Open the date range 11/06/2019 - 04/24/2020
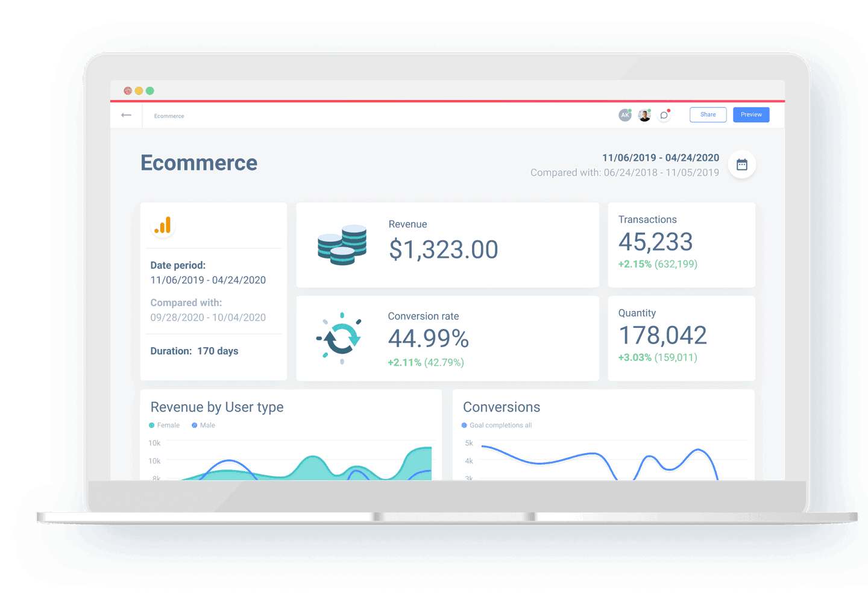Screen dimensions: 868x593 [661, 157]
